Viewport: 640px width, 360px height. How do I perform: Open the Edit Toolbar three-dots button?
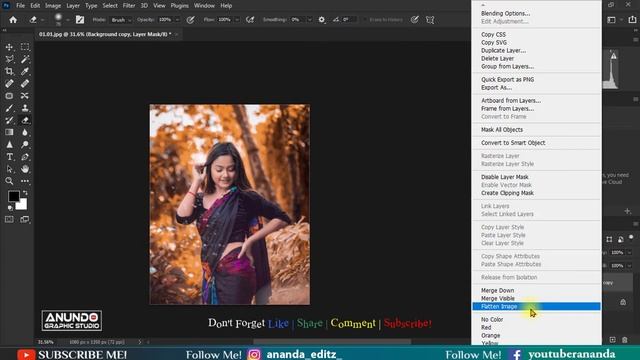point(25,181)
